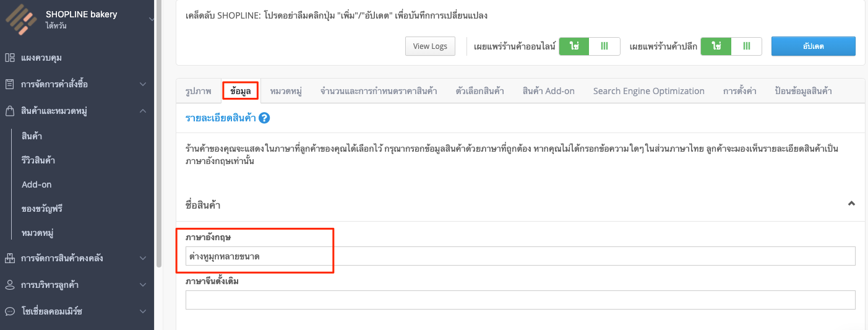The width and height of the screenshot is (868, 330).
Task: Expand การบริหารลูกค้า chevron
Action: [143, 285]
